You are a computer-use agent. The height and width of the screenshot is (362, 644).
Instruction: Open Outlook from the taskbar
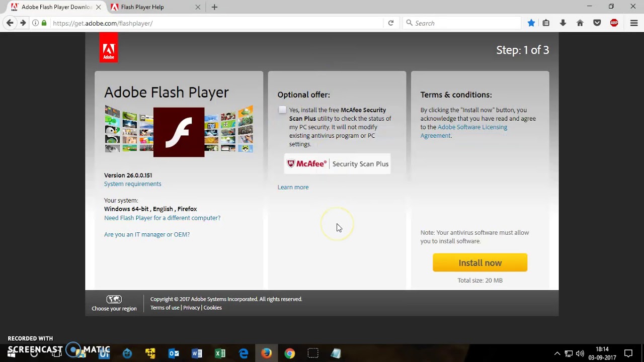point(174,353)
